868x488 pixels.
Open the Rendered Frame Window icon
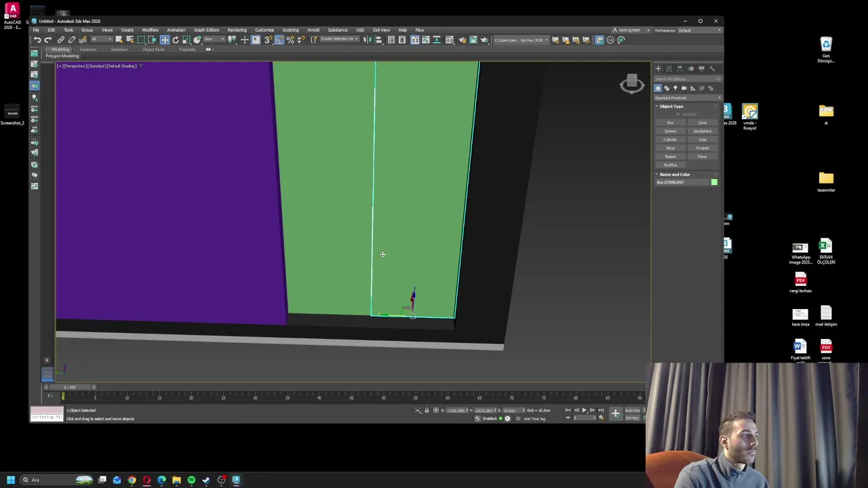coord(473,39)
